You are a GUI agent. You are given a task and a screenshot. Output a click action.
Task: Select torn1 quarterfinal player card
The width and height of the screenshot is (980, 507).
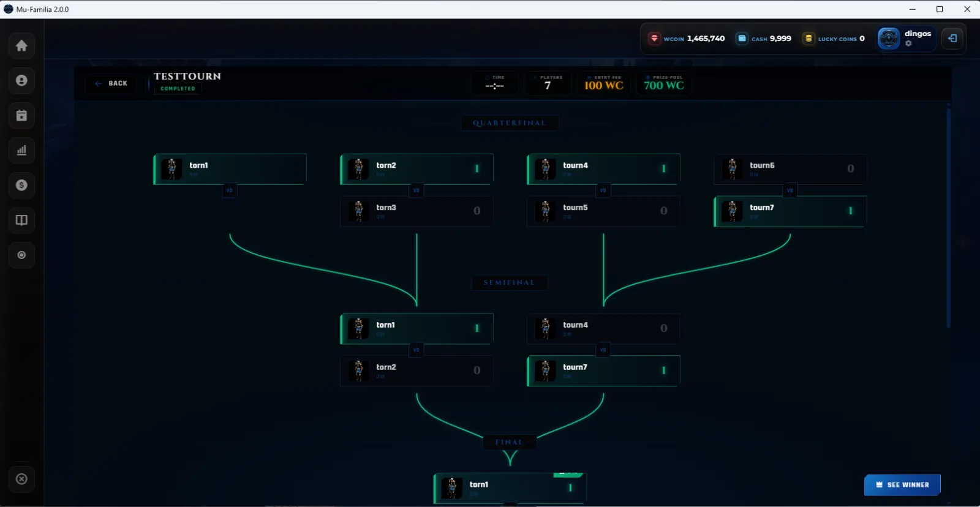tap(230, 169)
